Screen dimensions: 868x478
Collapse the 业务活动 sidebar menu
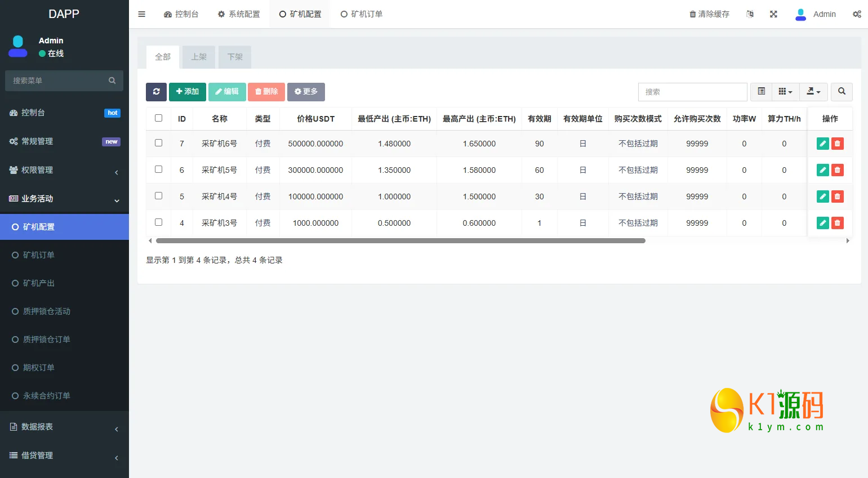[x=64, y=199]
